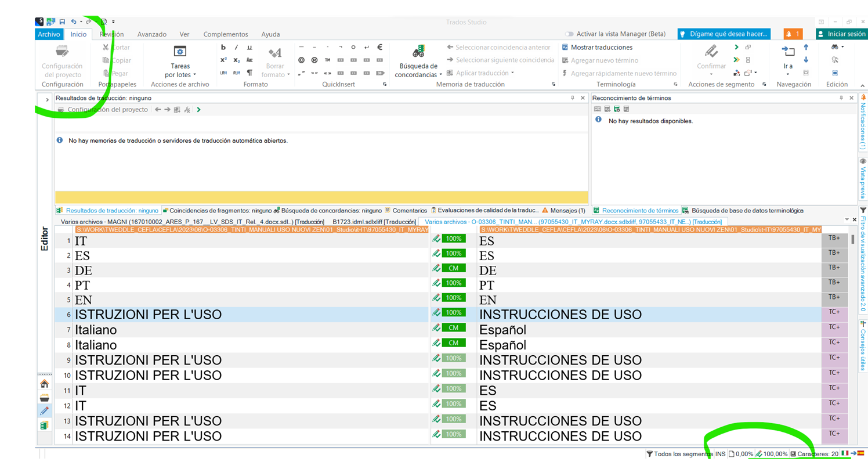Open the Consejos útiles side panel
The height and width of the screenshot is (469, 868).
[863, 346]
